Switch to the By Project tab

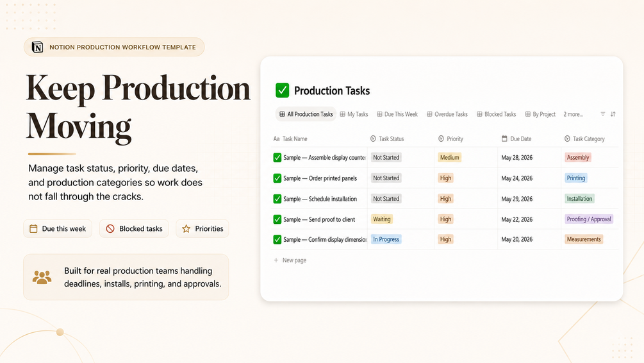pyautogui.click(x=540, y=114)
